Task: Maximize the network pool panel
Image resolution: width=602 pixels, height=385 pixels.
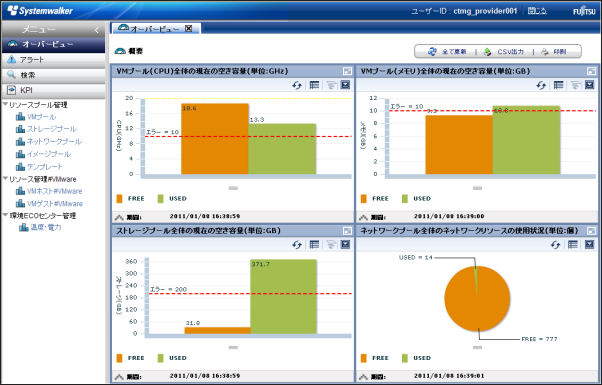Action: (591, 231)
